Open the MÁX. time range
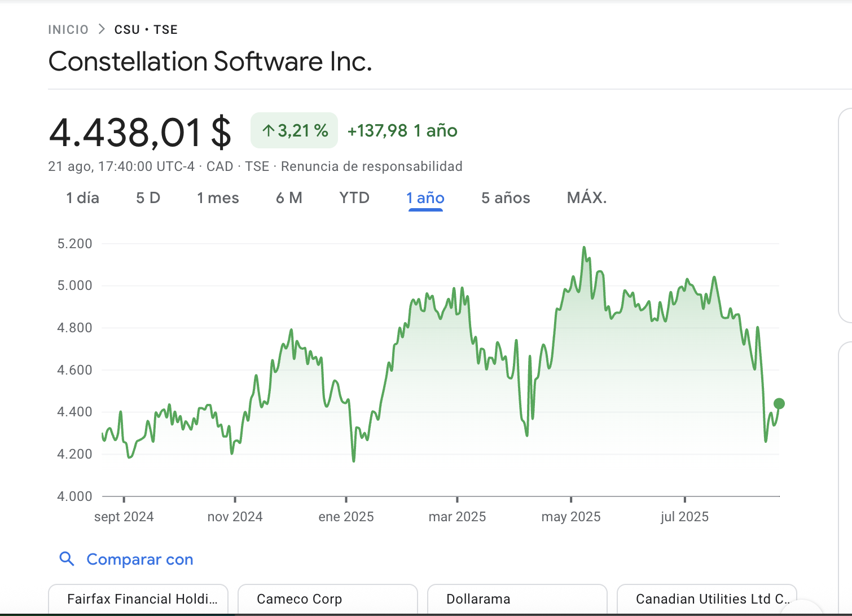The image size is (852, 616). [x=587, y=198]
